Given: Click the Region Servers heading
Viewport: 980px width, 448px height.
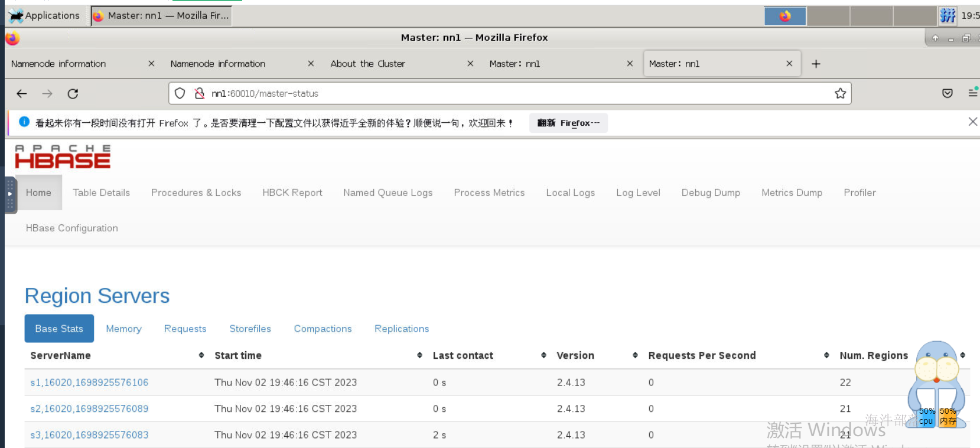Looking at the screenshot, I should [97, 296].
